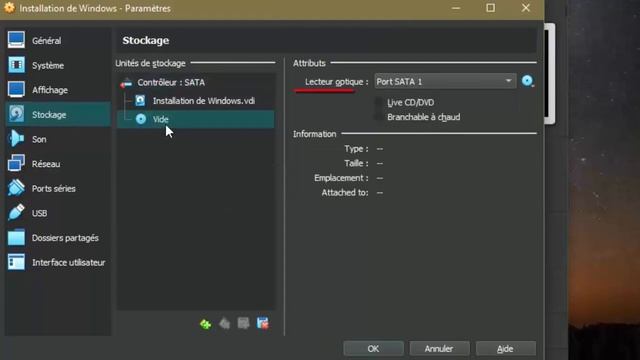Click the USB plug icon
This screenshot has width=640, height=360.
[x=16, y=212]
